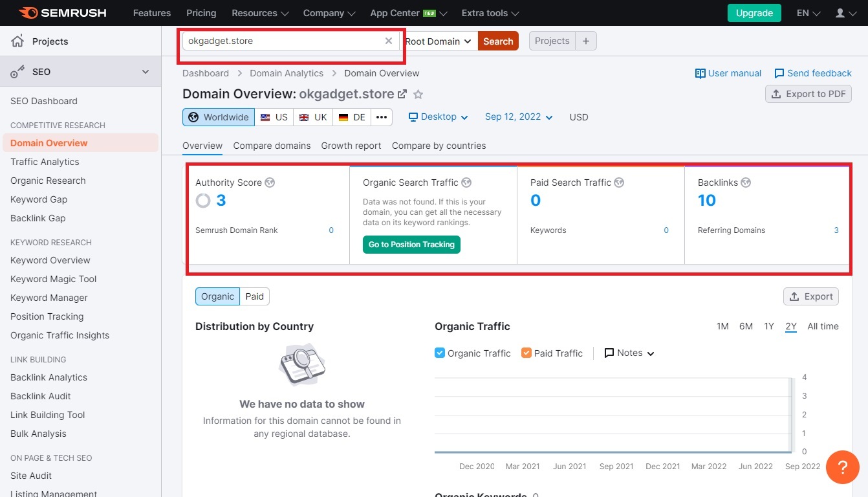Click the Upgrade button
The height and width of the screenshot is (497, 868).
[x=754, y=13]
